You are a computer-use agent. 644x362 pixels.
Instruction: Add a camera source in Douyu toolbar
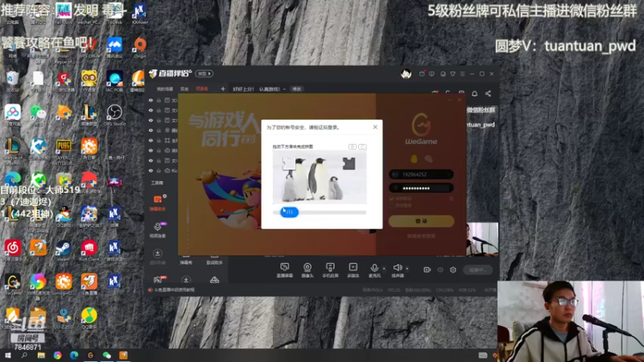308,270
